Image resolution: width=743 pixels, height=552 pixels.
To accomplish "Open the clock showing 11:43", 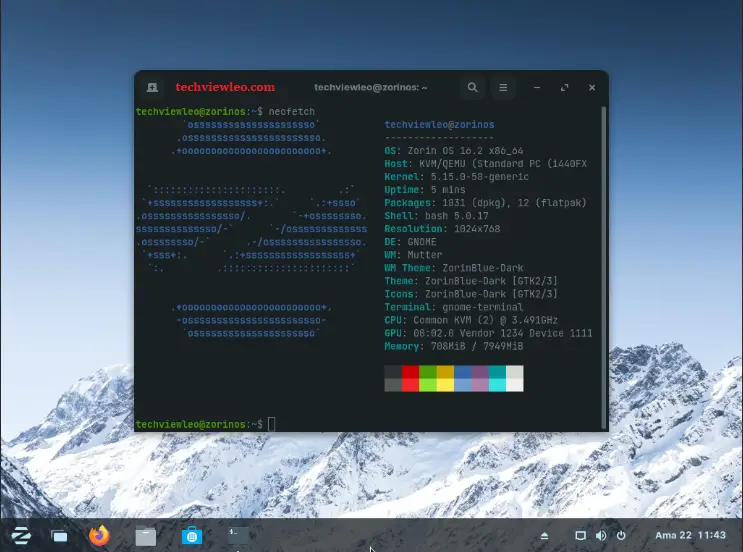I will coord(690,535).
